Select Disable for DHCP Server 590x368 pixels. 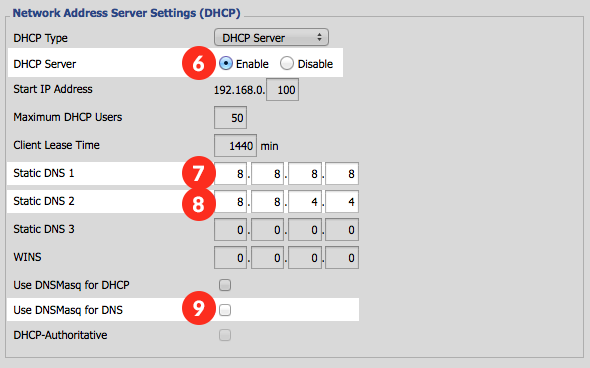pyautogui.click(x=286, y=63)
